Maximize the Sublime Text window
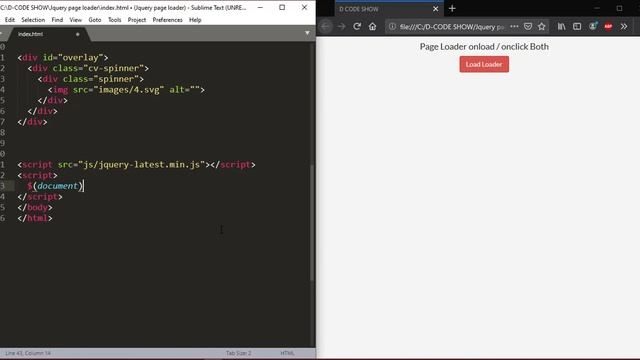The height and width of the screenshot is (360, 640). 282,7
